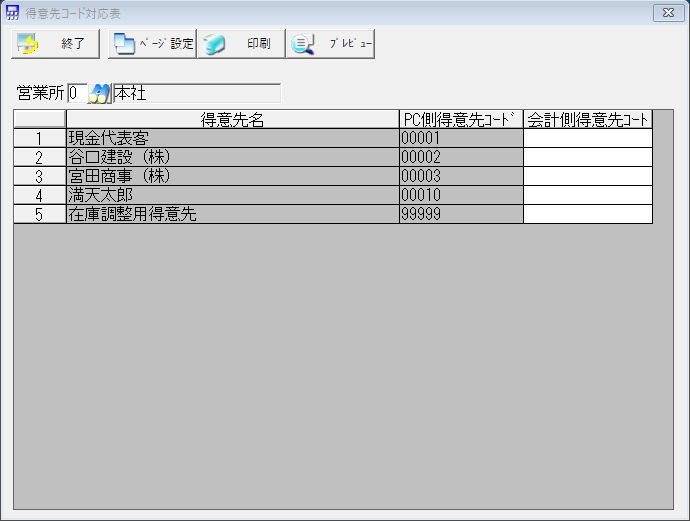Click the 満天太郎 customer name cell
Image resolution: width=690 pixels, height=521 pixels.
232,195
